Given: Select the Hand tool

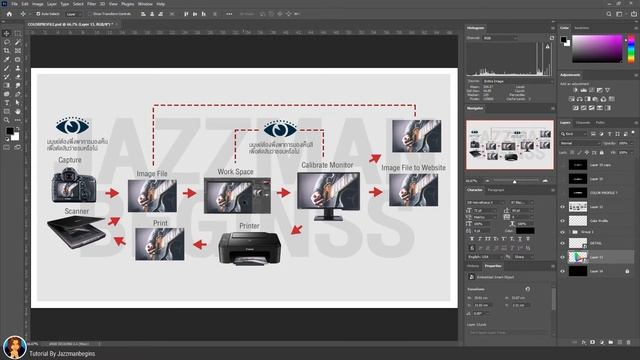Looking at the screenshot, I should 18,111.
